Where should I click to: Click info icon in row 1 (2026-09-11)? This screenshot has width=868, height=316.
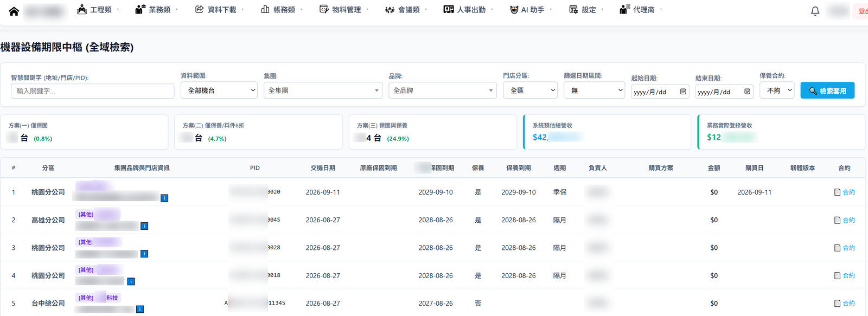tap(164, 198)
